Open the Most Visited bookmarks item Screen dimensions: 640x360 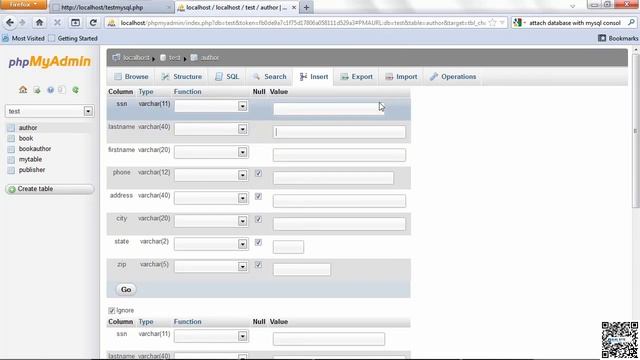pyautogui.click(x=24, y=38)
